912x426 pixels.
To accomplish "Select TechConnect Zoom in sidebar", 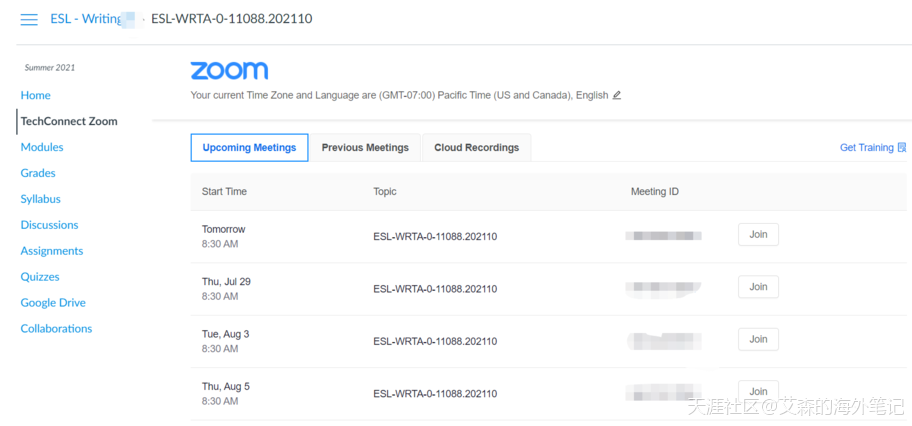I will point(69,121).
